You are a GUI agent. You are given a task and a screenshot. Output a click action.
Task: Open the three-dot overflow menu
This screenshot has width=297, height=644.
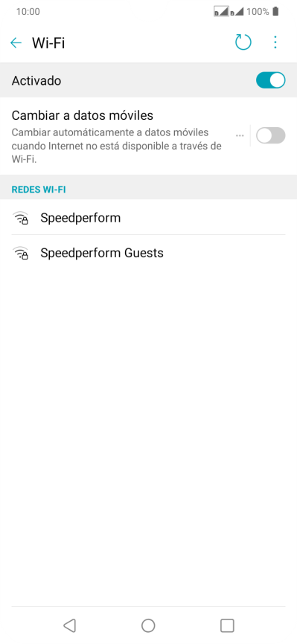coord(275,42)
